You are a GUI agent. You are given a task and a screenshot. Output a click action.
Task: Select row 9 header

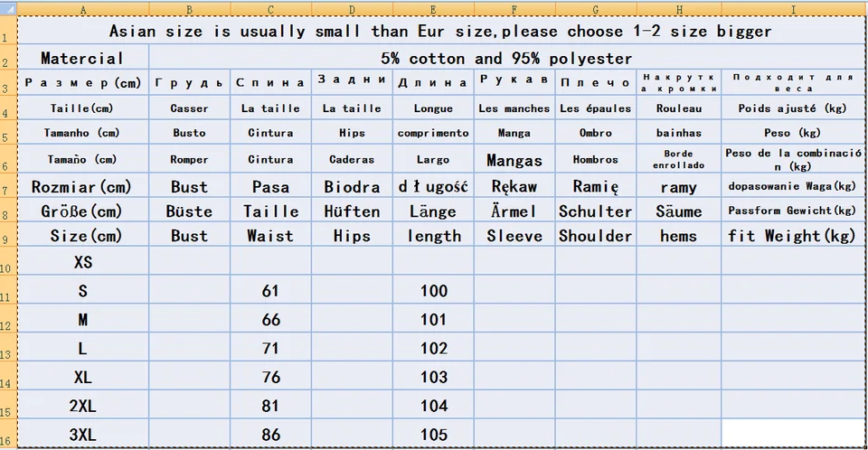coord(8,235)
